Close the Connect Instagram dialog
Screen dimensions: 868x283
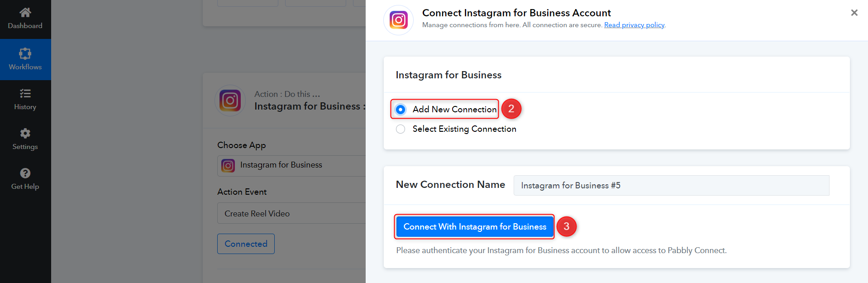[x=854, y=13]
